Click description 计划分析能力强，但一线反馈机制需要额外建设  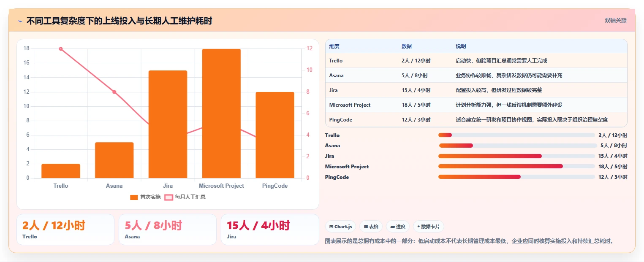[x=509, y=105]
